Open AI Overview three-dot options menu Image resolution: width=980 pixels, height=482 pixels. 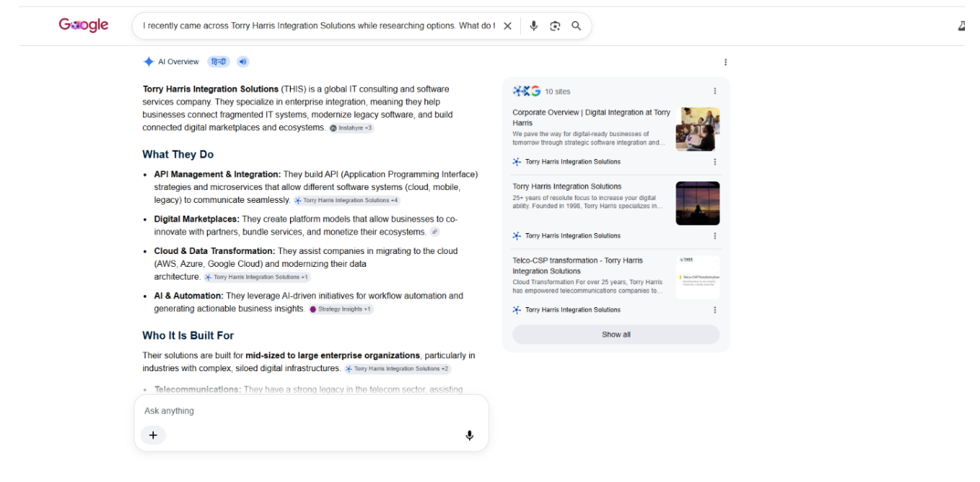(x=725, y=63)
